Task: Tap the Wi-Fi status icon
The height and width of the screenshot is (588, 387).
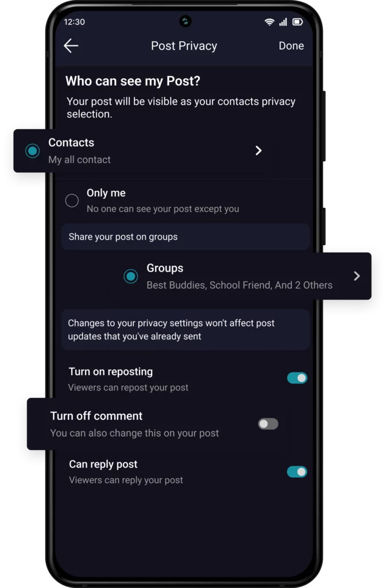Action: [269, 22]
